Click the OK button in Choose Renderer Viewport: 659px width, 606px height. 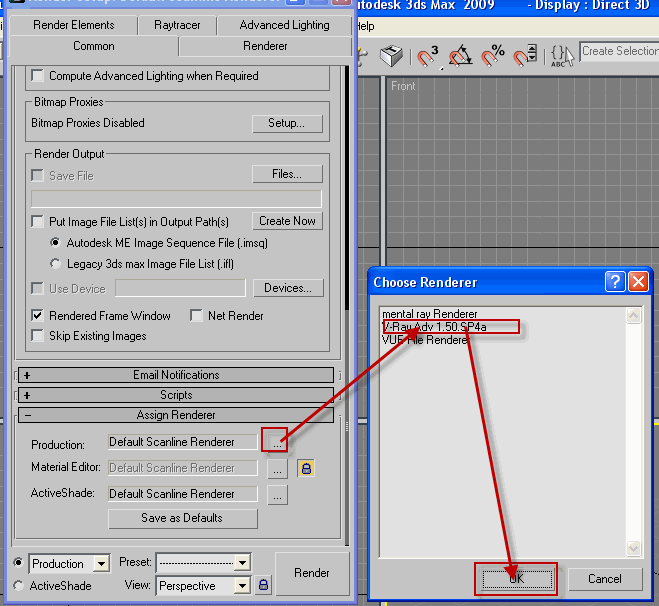point(516,579)
